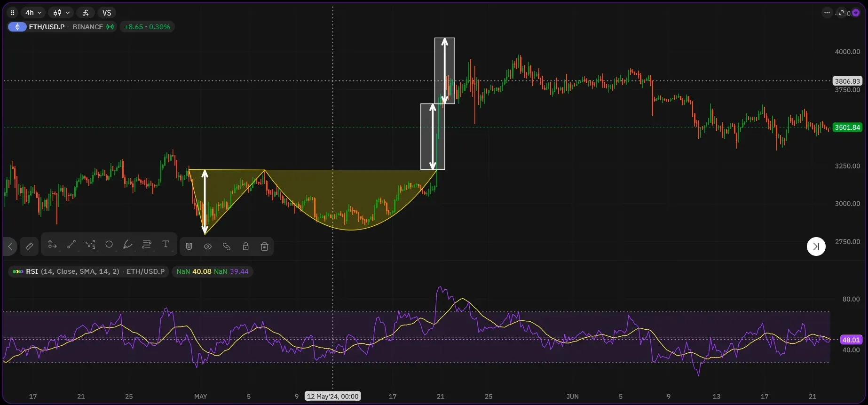
Task: Click the RSI indicator label
Action: click(32, 271)
